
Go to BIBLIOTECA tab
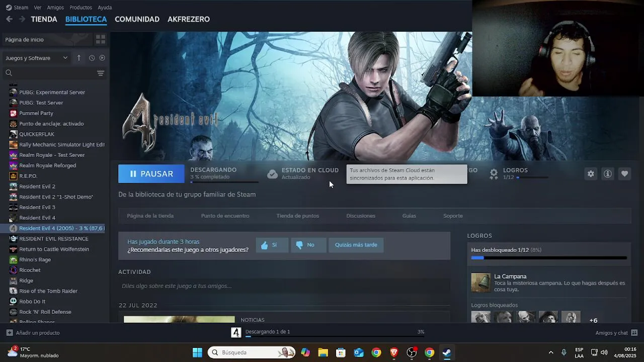[x=86, y=19]
